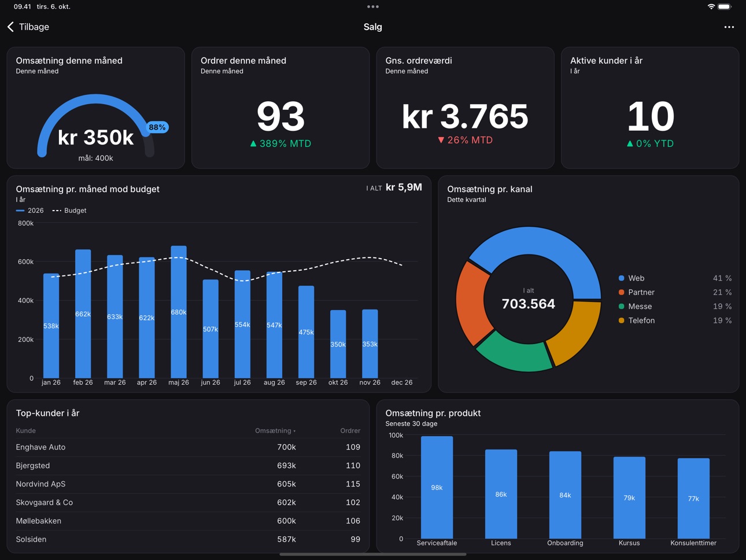Toggle the Budget dashed legend item
This screenshot has height=560, width=746.
[x=69, y=211]
